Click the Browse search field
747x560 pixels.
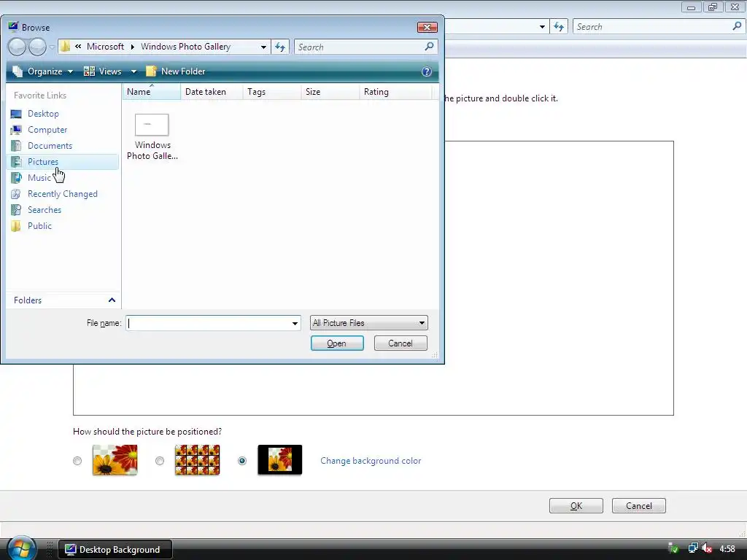point(360,47)
